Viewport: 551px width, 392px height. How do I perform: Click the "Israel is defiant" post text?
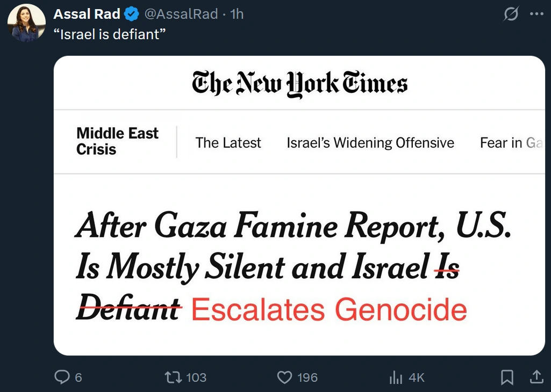click(109, 34)
